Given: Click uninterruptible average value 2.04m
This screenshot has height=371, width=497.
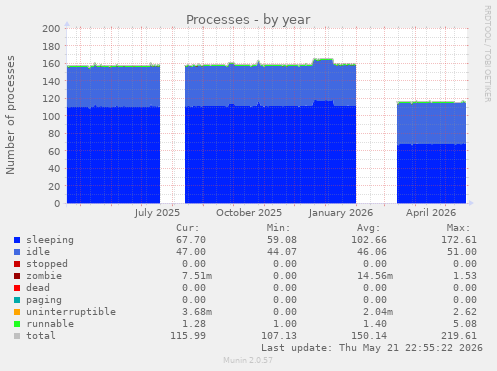Looking at the screenshot, I should (x=378, y=312).
